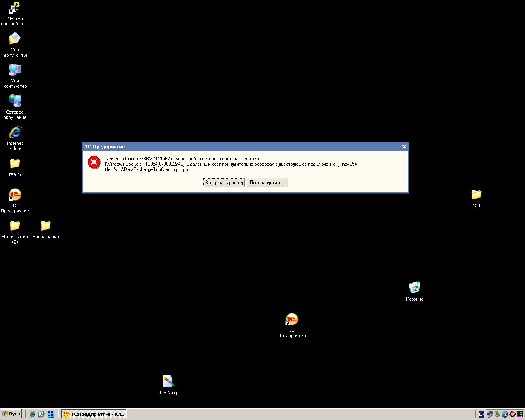525x420 pixels.
Task: Select the Сетевое окружение desktop icon
Action: [x=15, y=107]
